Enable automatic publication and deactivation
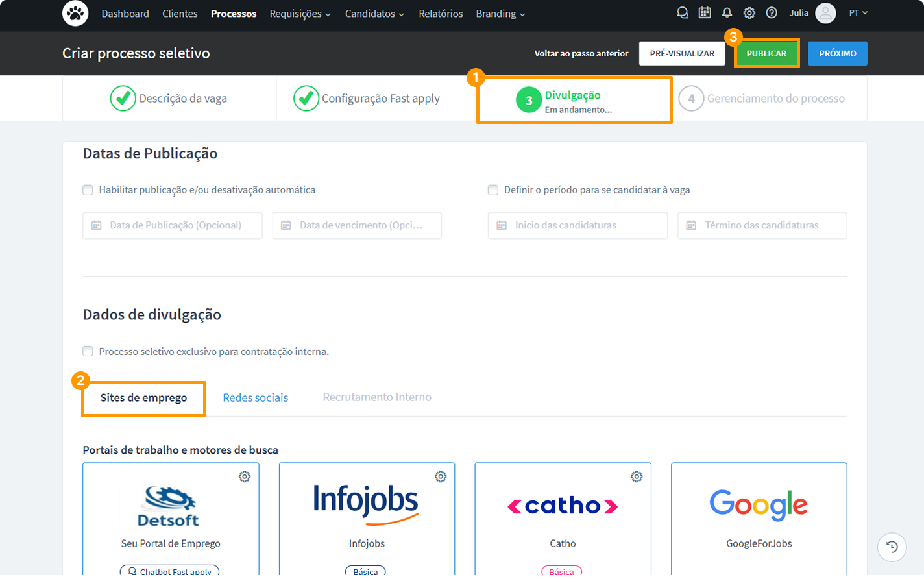The width and height of the screenshot is (924, 579). pyautogui.click(x=88, y=190)
